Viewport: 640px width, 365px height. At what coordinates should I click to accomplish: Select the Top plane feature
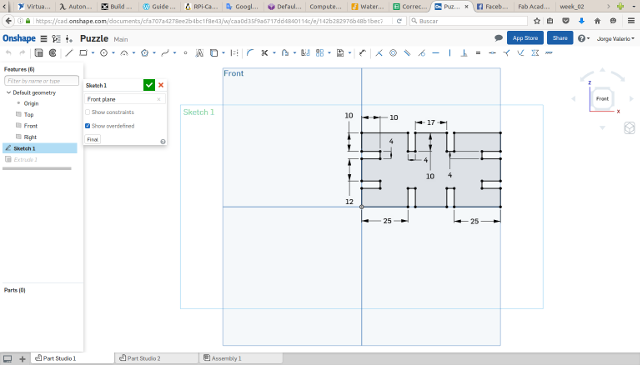tap(29, 115)
